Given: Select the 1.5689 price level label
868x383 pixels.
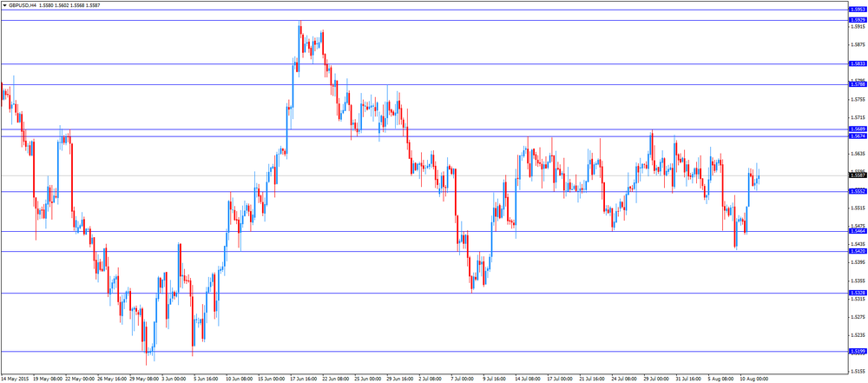Looking at the screenshot, I should coord(857,129).
